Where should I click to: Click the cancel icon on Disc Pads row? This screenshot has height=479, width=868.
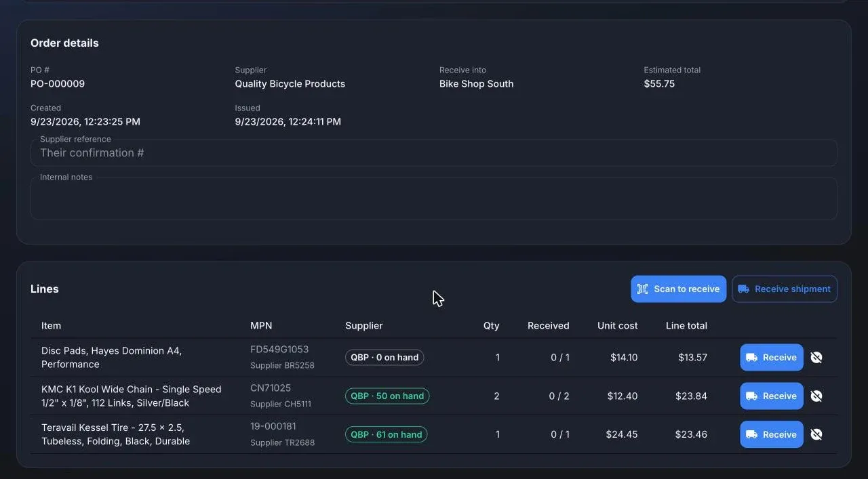point(816,357)
